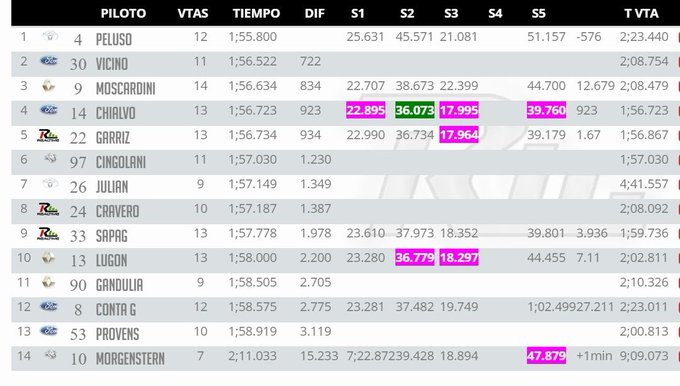Click the Ford badge in Chialvo's row

(49, 110)
